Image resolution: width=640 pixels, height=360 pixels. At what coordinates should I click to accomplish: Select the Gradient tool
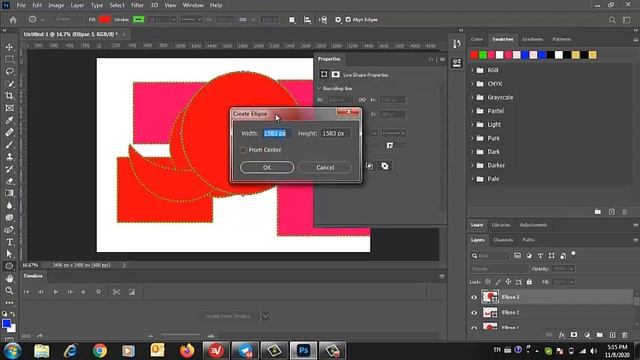click(9, 193)
